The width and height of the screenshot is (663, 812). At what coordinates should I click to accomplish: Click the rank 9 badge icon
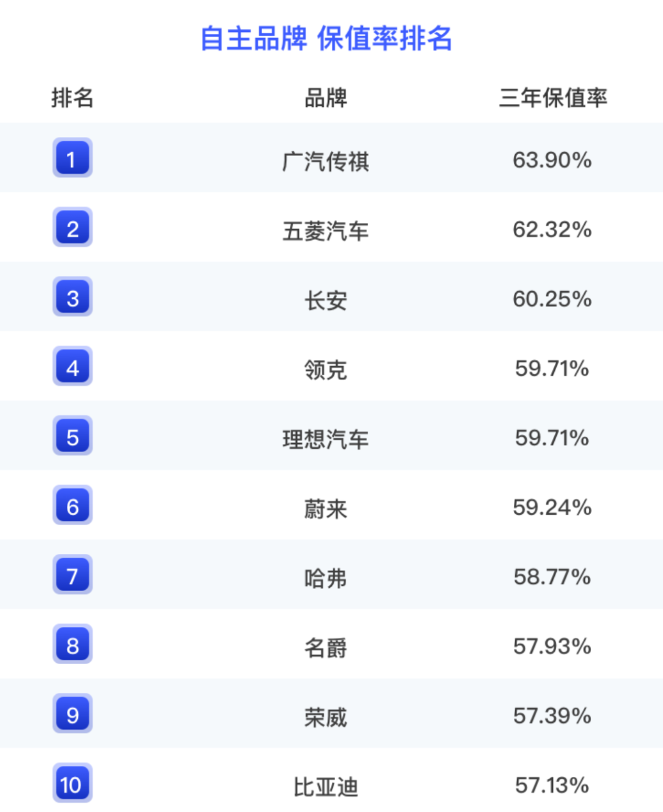coord(72,713)
